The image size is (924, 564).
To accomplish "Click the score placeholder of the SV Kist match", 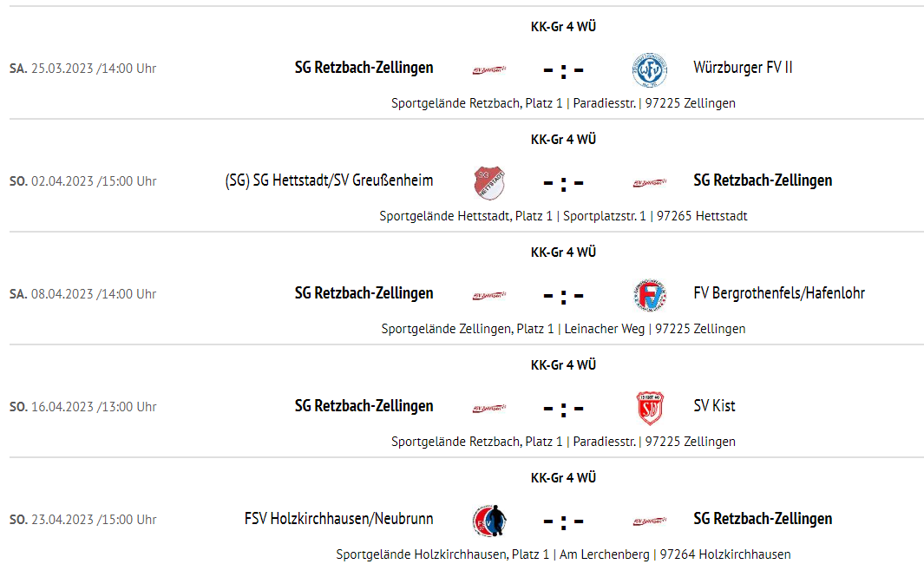I will pyautogui.click(x=563, y=409).
